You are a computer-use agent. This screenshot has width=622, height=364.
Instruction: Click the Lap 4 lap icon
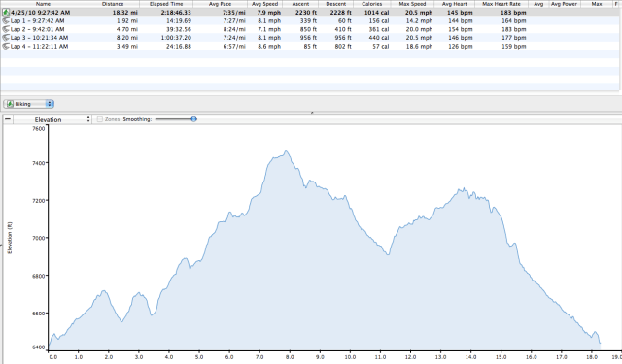tap(6, 47)
